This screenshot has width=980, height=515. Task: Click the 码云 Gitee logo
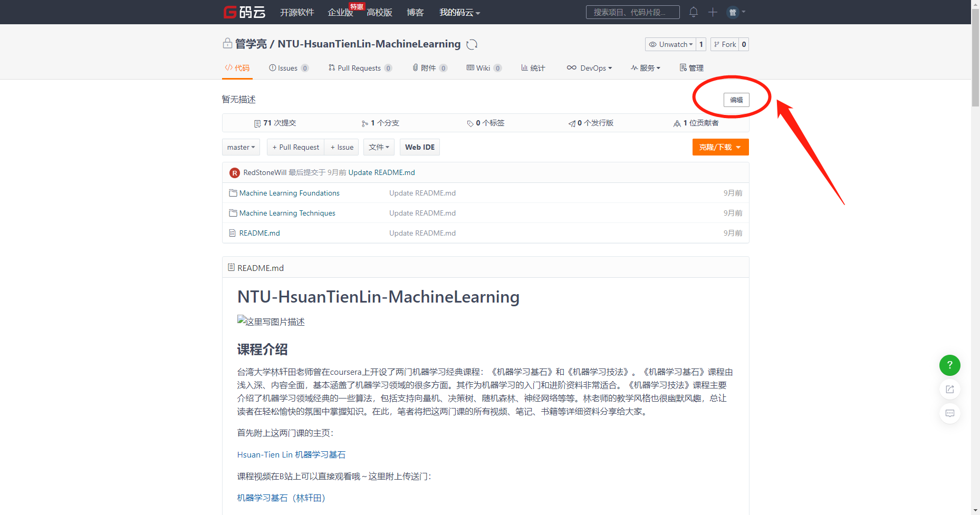click(244, 12)
